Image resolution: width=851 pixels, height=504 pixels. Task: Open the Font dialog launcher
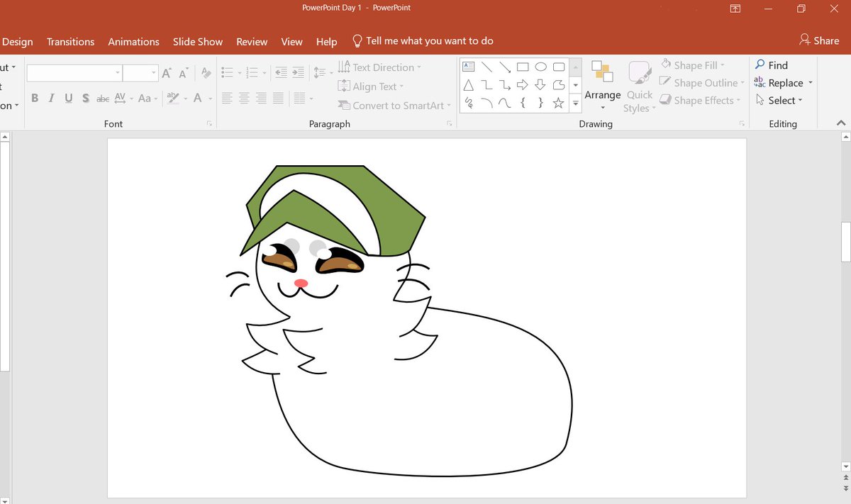pyautogui.click(x=209, y=124)
